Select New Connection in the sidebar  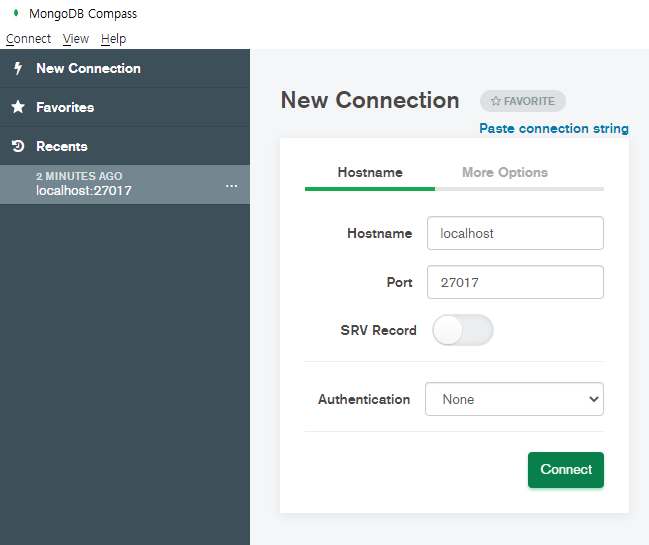(125, 68)
